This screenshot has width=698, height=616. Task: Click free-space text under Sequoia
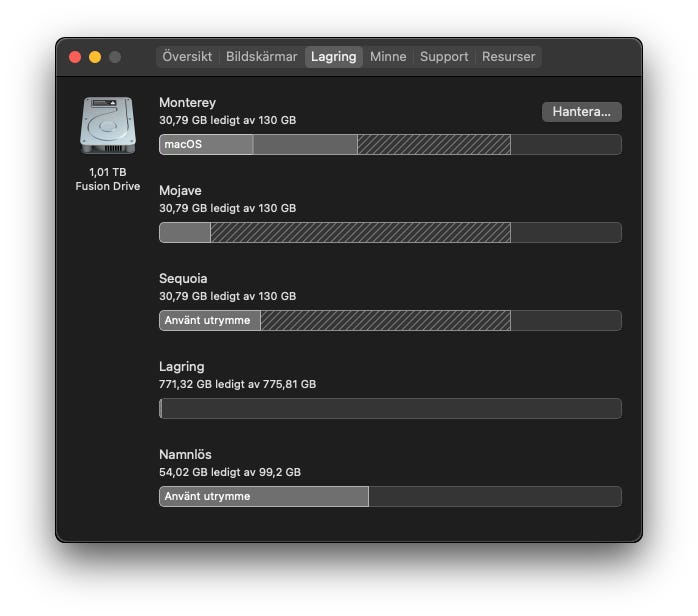click(227, 296)
